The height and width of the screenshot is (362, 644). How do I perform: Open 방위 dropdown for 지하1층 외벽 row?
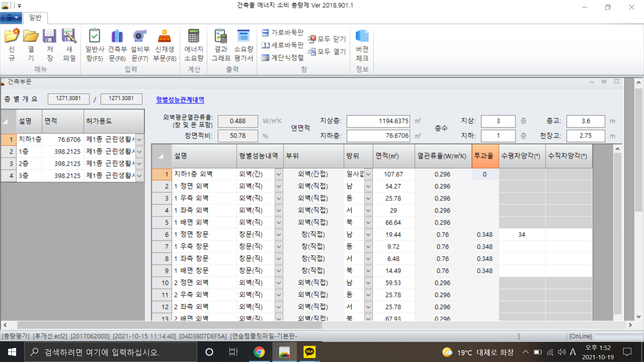tap(368, 174)
